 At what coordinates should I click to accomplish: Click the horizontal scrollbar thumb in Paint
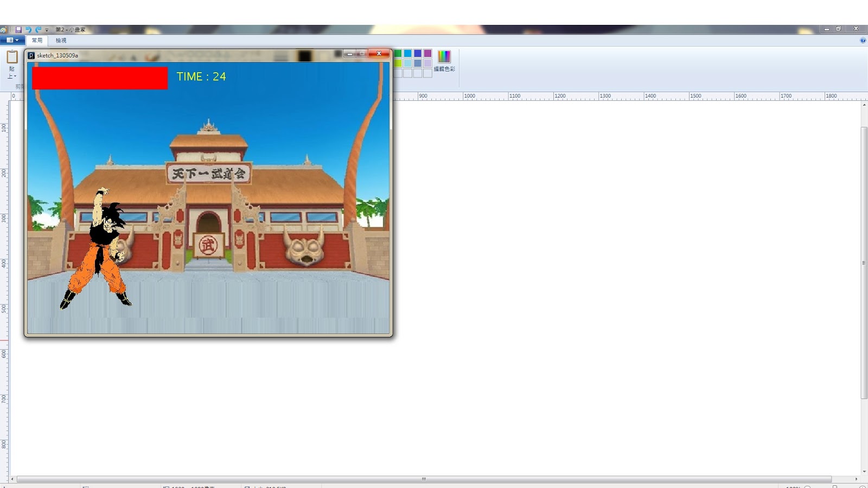pos(424,479)
